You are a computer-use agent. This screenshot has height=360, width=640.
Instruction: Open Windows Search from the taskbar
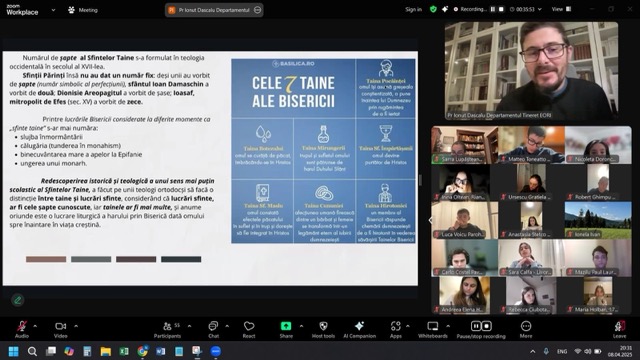click(32, 351)
